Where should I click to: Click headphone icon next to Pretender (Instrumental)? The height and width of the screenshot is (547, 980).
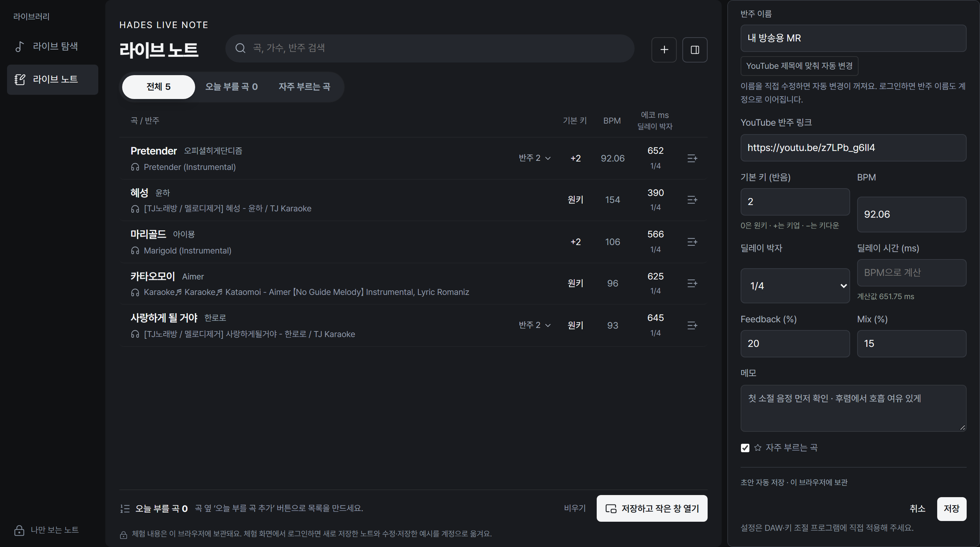[135, 167]
